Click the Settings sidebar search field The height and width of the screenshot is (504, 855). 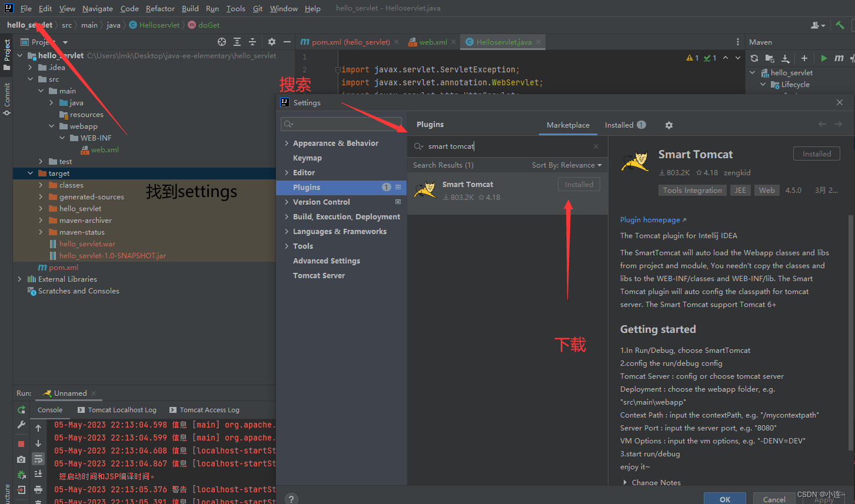click(x=341, y=124)
